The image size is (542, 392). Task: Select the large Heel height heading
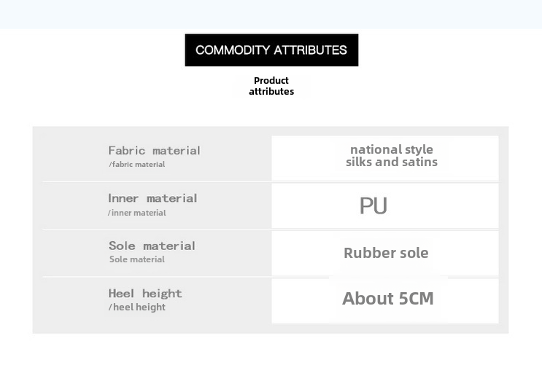click(x=145, y=293)
